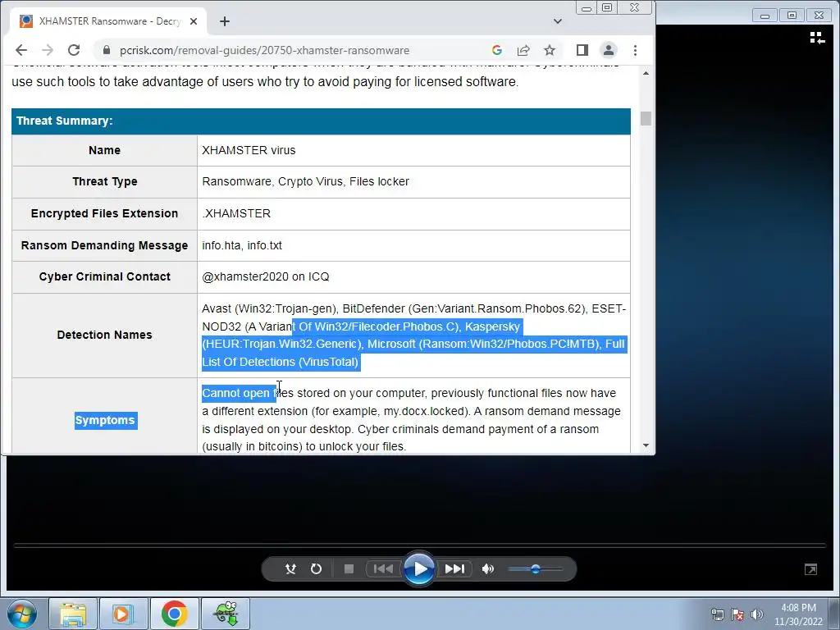Expand Chrome tab search chevron

[558, 21]
